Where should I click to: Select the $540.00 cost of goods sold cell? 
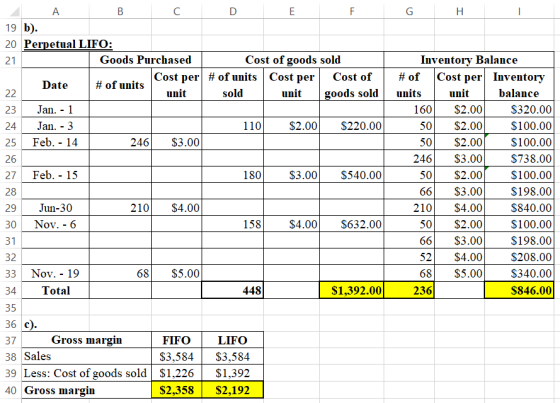point(352,175)
